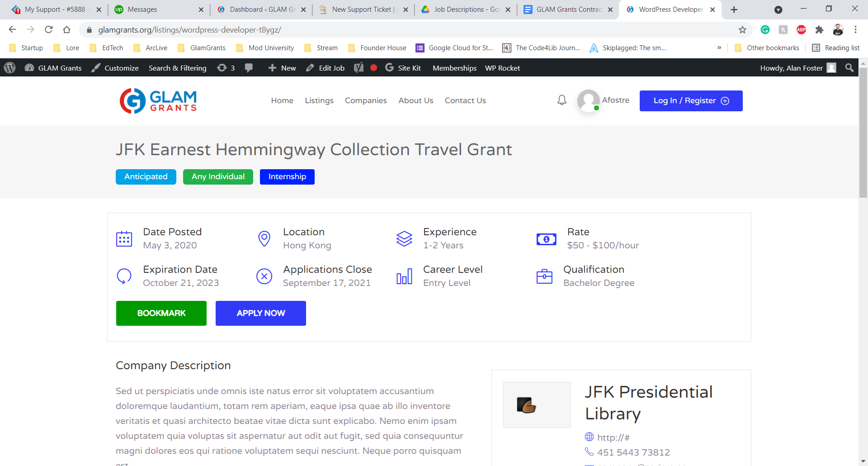This screenshot has height=466, width=868.
Task: Open the Chrome three-dot menu
Action: [855, 30]
